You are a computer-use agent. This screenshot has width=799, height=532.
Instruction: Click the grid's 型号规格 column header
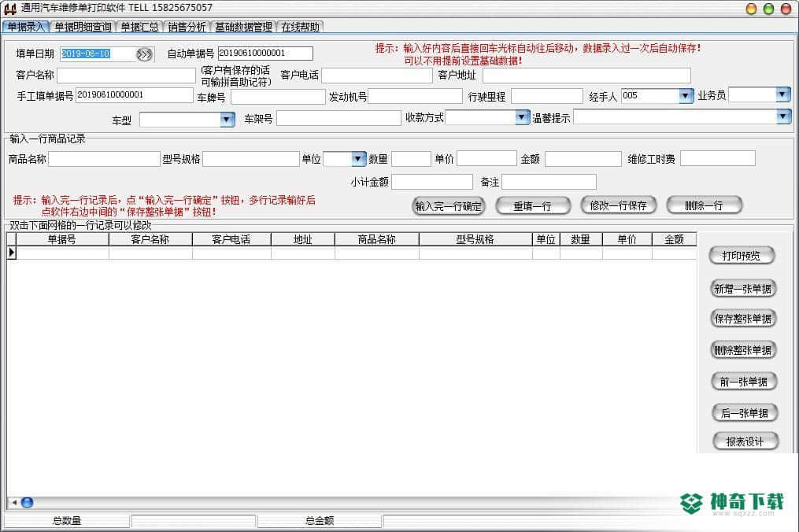[476, 239]
